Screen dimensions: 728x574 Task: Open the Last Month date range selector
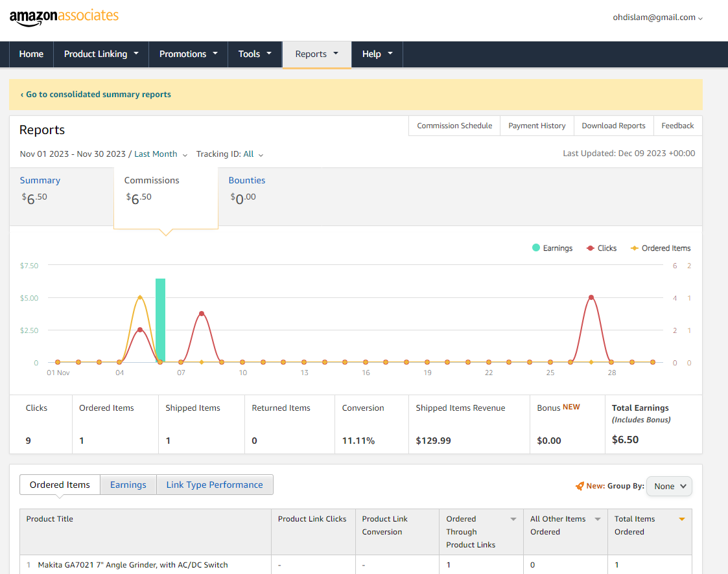point(160,154)
